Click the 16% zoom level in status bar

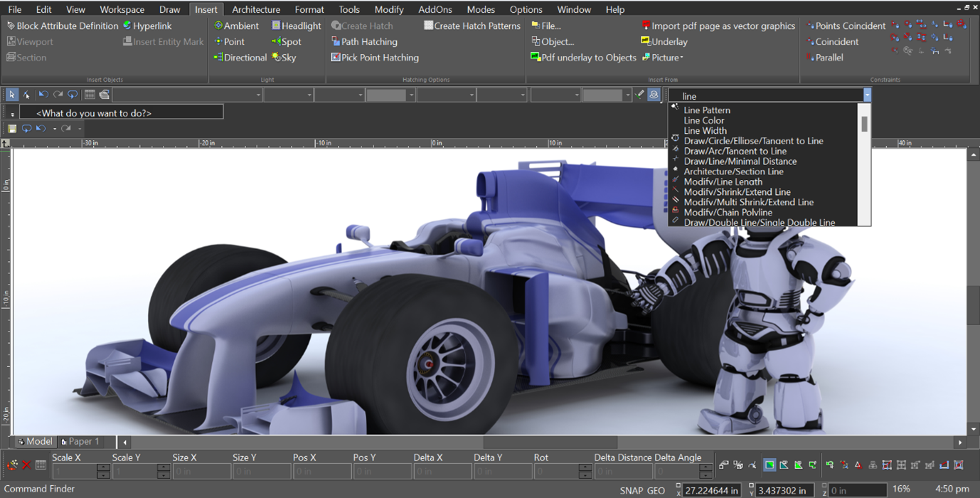coord(901,489)
